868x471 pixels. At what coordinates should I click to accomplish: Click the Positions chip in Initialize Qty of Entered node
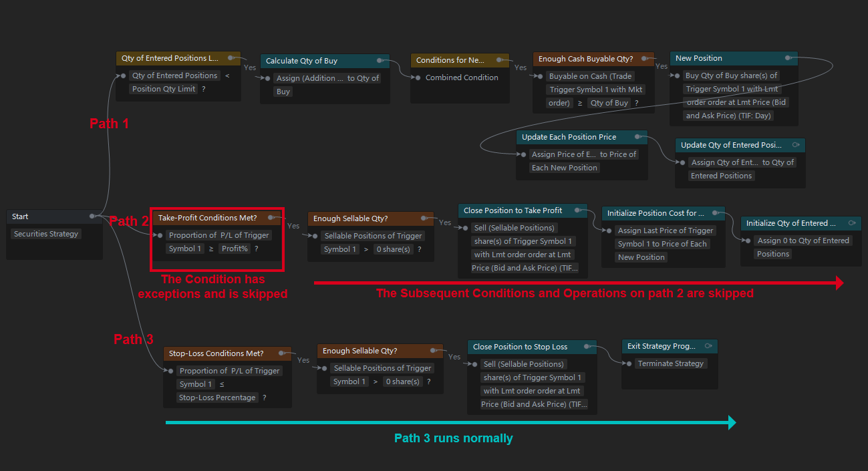pyautogui.click(x=773, y=254)
